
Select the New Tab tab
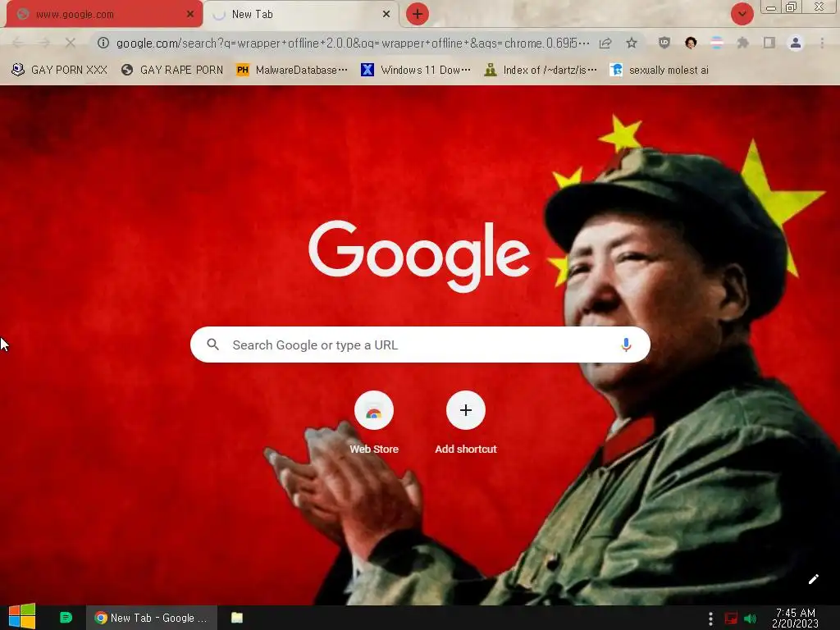tap(302, 14)
